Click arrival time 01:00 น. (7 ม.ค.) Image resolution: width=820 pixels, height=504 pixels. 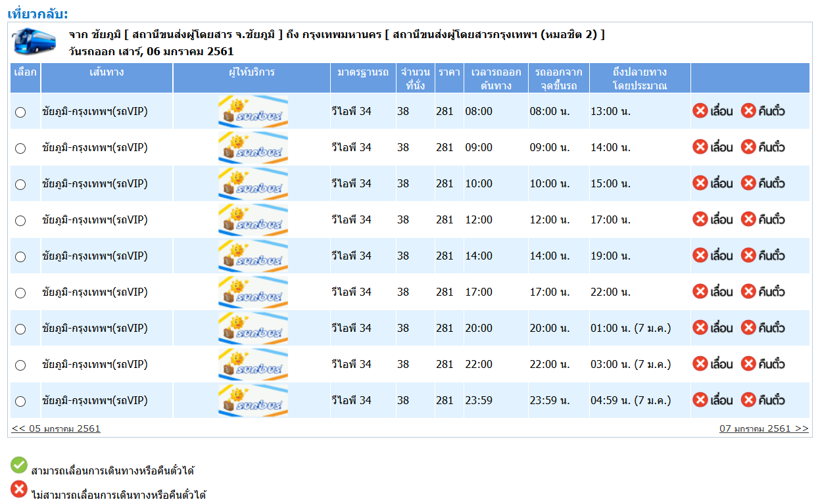(x=631, y=328)
